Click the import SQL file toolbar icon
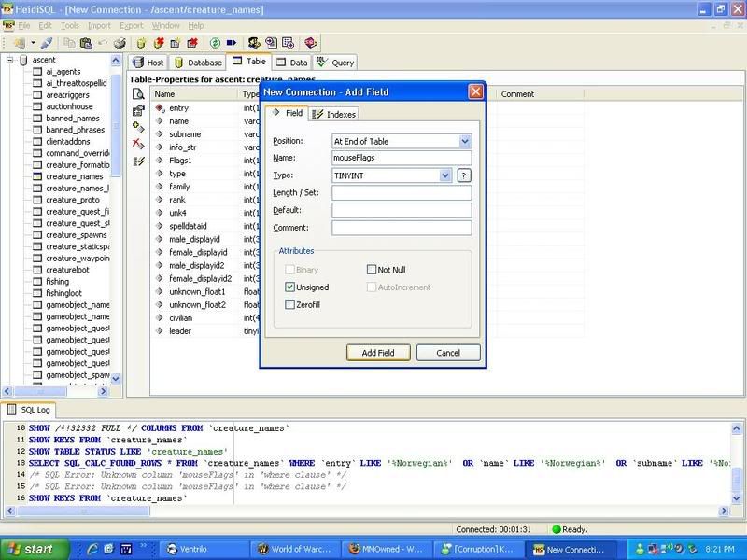Image resolution: width=747 pixels, height=560 pixels. point(271,43)
